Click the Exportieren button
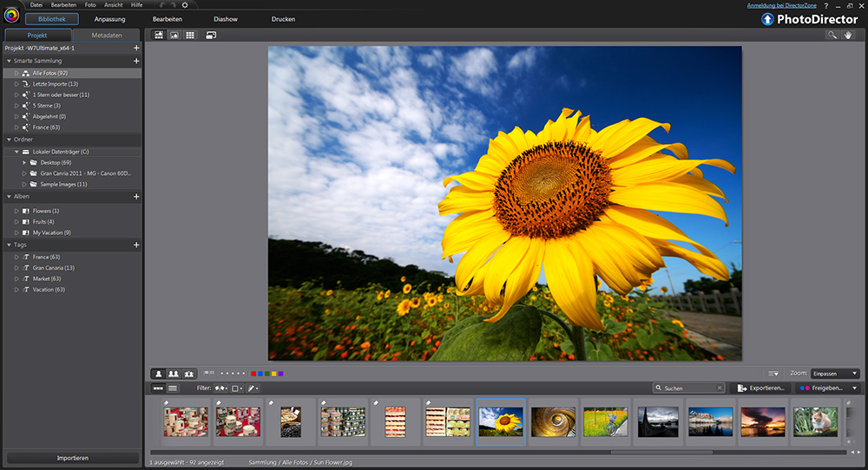Screen dimensions: 868x470 761,388
